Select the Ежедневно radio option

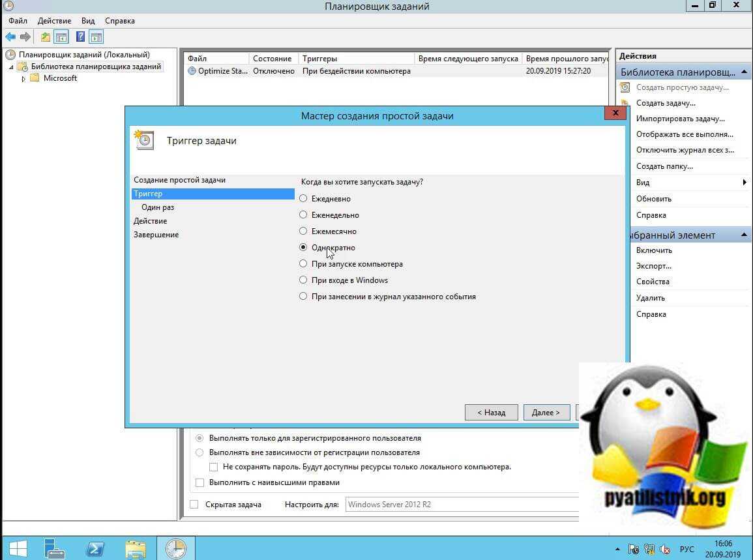(x=303, y=199)
